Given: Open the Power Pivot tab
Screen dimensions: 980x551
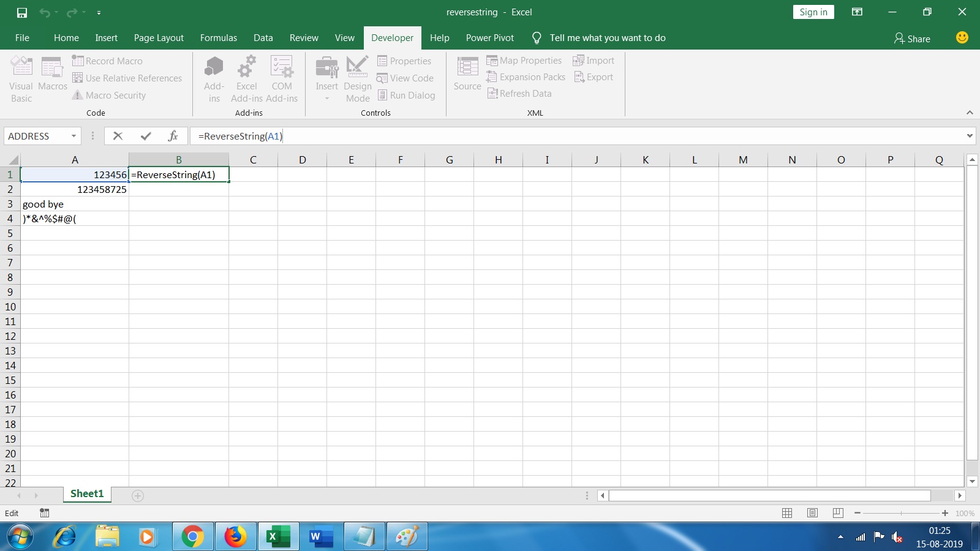Looking at the screenshot, I should click(489, 37).
